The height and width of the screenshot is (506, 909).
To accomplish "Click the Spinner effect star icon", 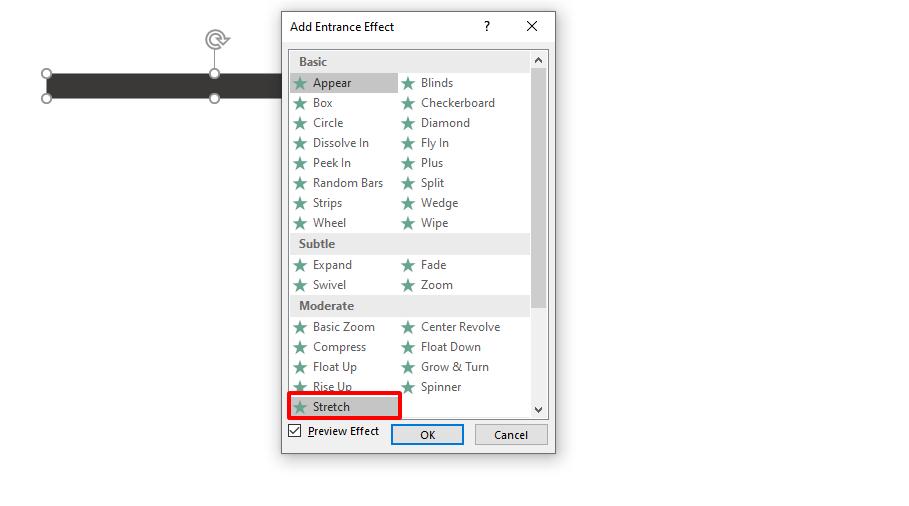I will point(408,387).
